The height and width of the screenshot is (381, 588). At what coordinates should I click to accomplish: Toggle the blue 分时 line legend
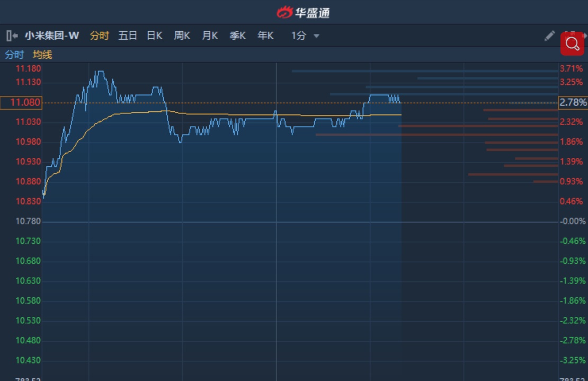click(x=14, y=55)
